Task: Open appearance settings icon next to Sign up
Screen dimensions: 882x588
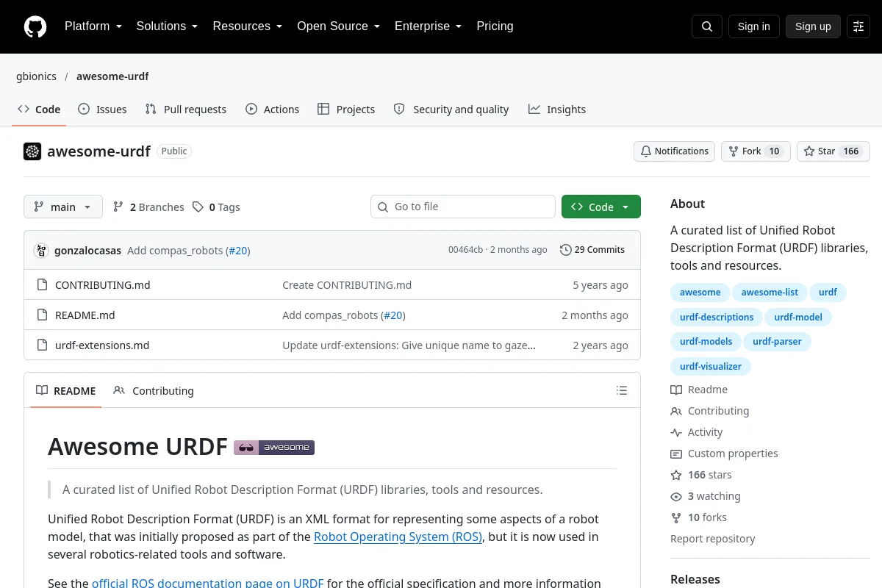Action: (858, 26)
